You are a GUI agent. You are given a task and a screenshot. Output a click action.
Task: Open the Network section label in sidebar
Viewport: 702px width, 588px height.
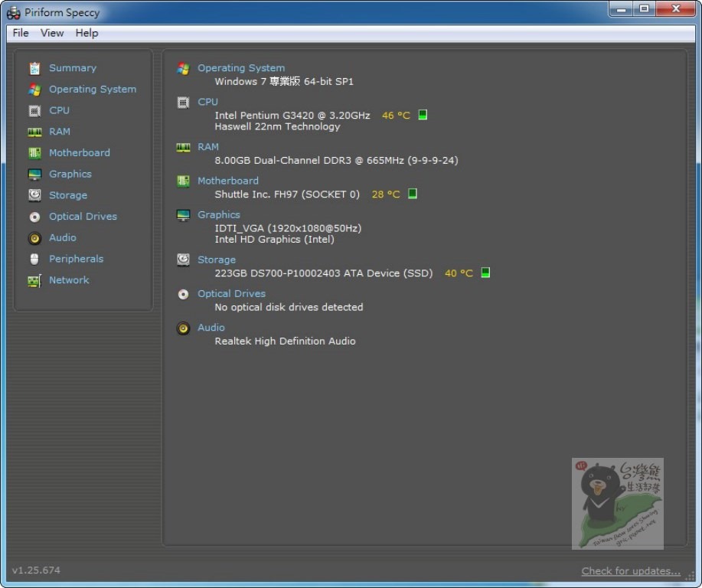tap(69, 280)
